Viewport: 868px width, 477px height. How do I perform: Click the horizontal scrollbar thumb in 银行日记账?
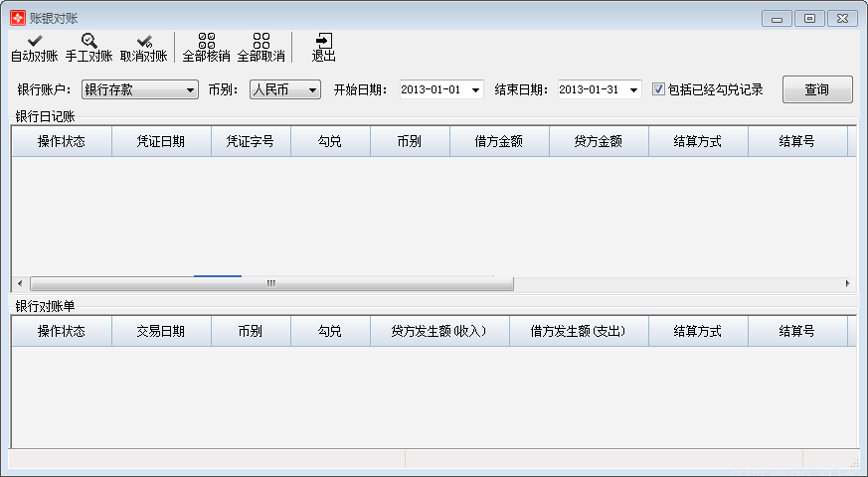pos(268,283)
